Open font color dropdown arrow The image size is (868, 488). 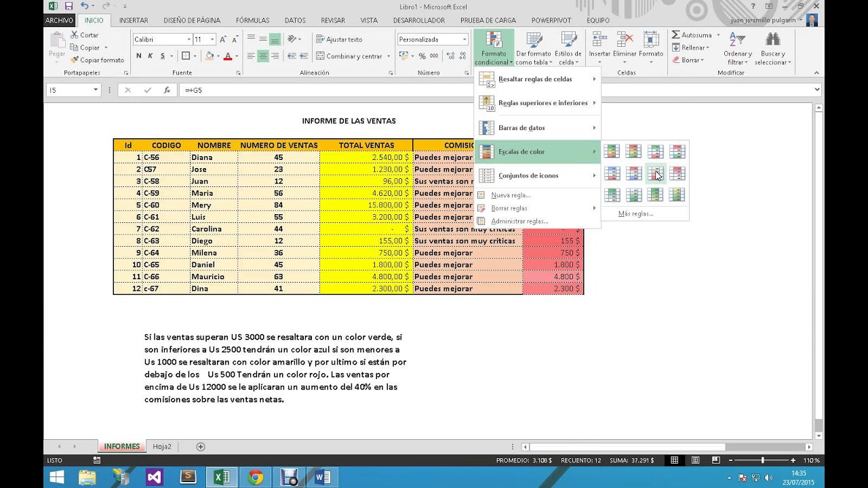point(236,56)
